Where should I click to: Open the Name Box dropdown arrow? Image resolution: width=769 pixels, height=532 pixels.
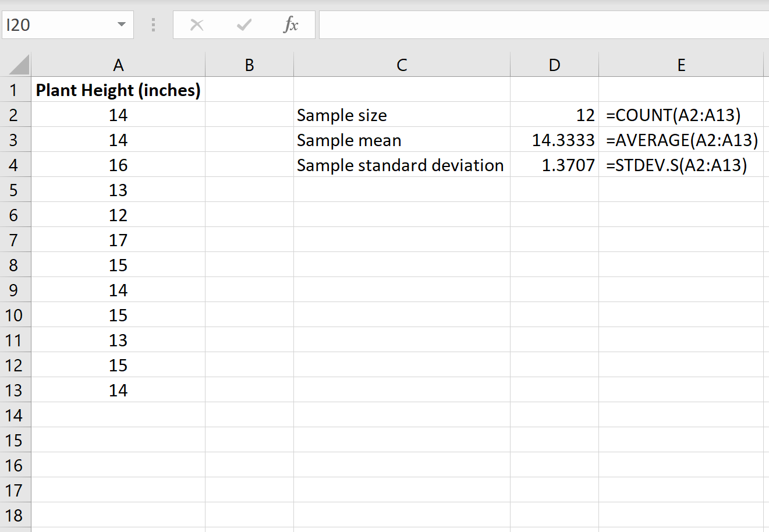pyautogui.click(x=122, y=25)
